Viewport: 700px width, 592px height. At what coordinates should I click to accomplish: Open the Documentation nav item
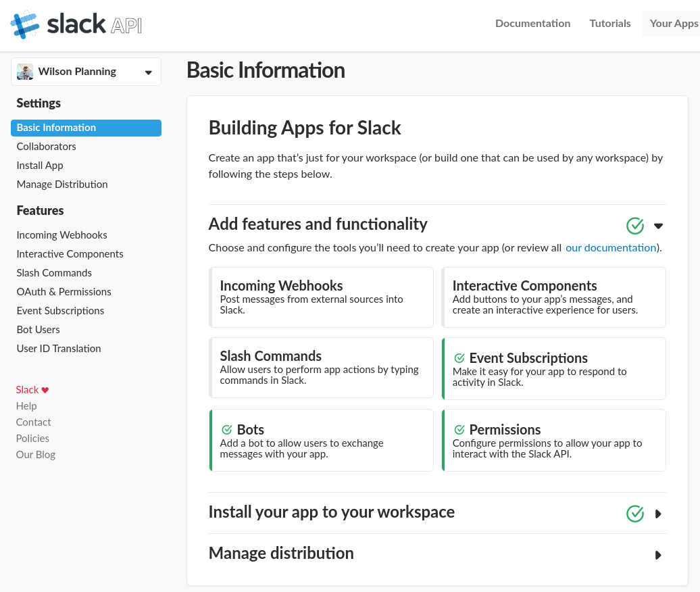(x=532, y=23)
